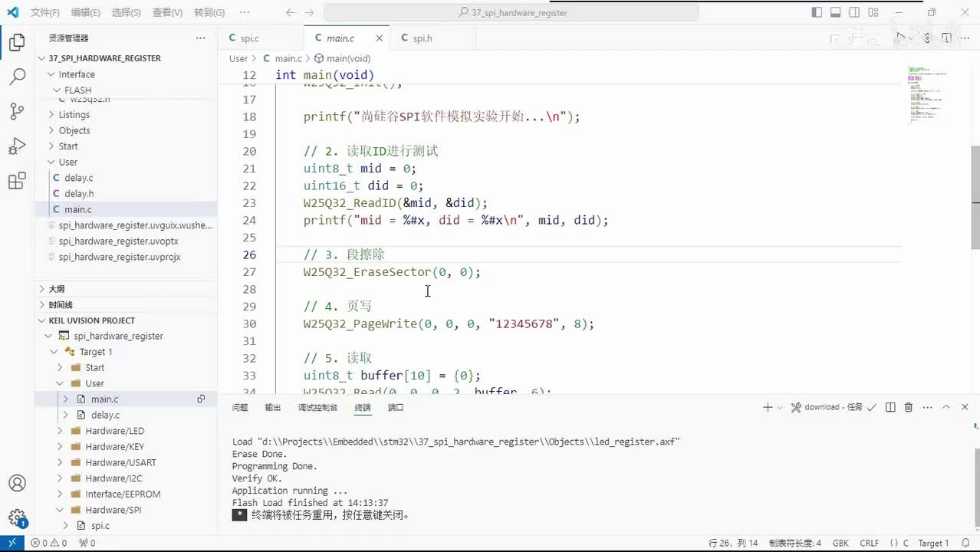980x552 pixels.
Task: Open Explorer panel more actions ellipsis
Action: (200, 38)
